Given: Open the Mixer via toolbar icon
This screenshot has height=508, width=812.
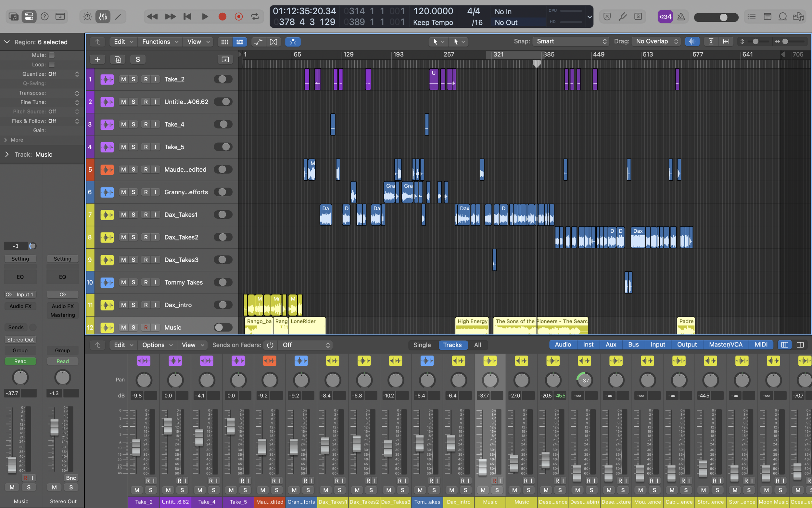Looking at the screenshot, I should pyautogui.click(x=103, y=17).
